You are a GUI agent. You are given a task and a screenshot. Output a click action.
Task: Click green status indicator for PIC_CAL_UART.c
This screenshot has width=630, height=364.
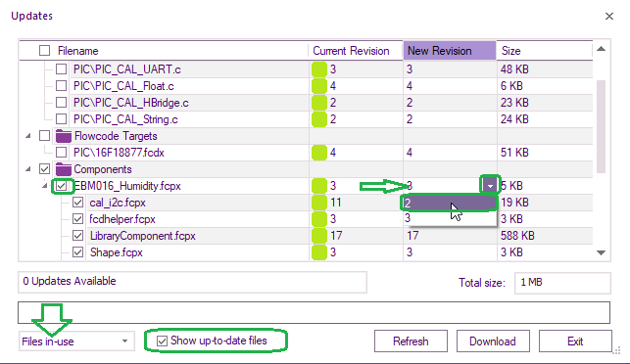tap(319, 69)
